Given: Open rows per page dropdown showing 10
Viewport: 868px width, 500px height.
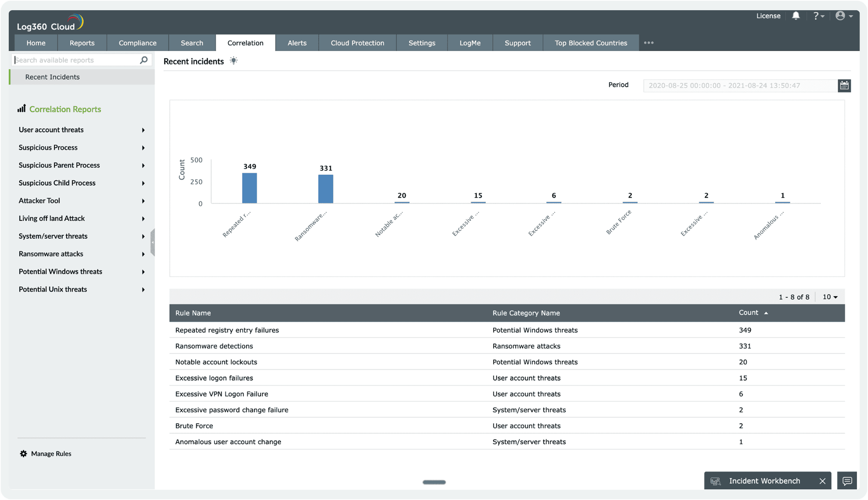Looking at the screenshot, I should 830,297.
